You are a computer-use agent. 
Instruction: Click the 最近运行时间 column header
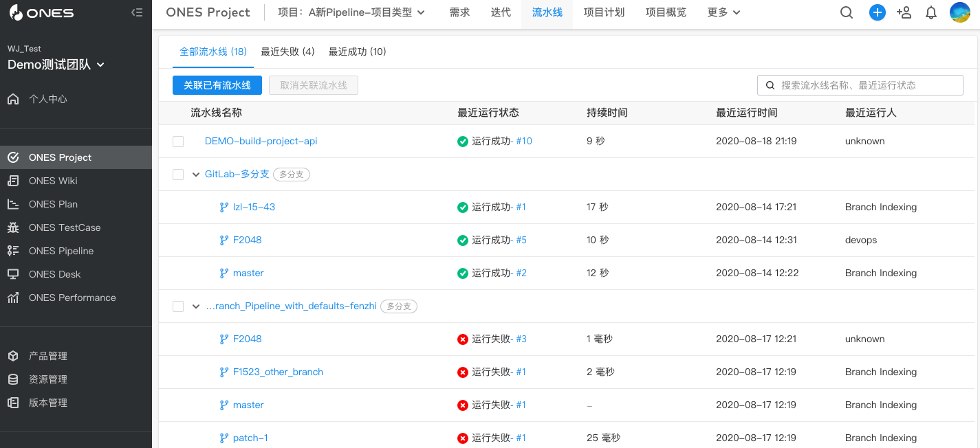coord(747,113)
